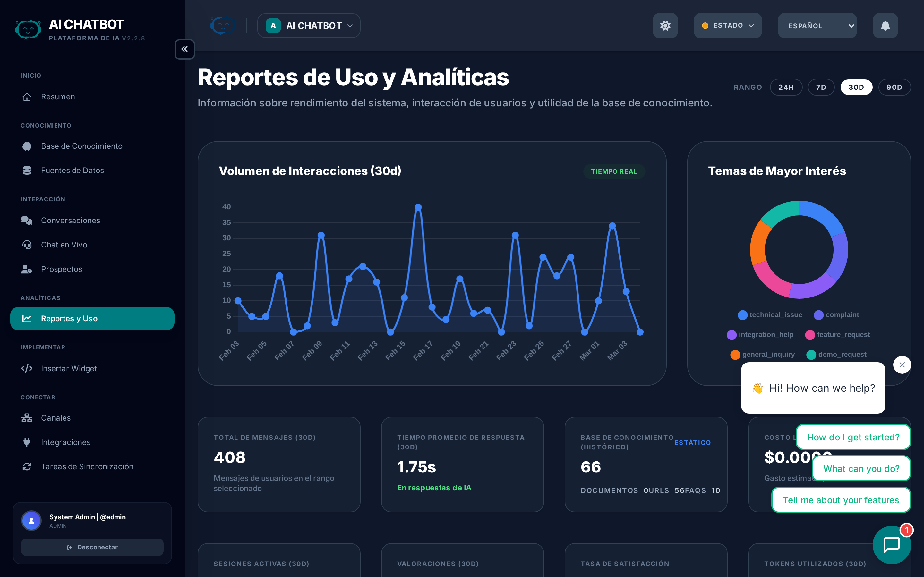Click the Desconectar logout button
Image resolution: width=924 pixels, height=577 pixels.
[92, 547]
